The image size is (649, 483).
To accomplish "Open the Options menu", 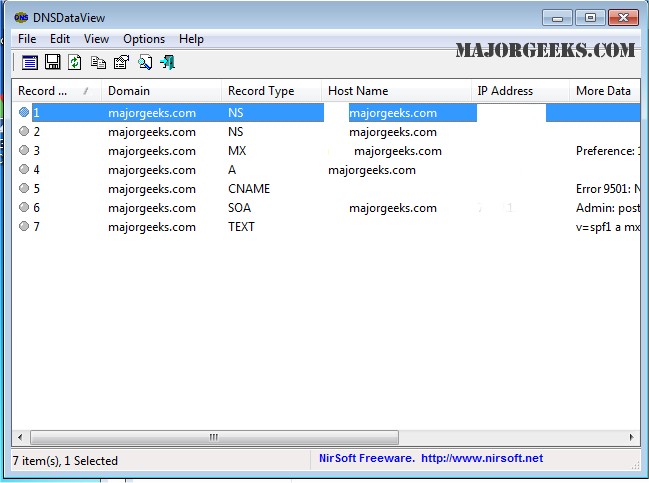I will point(144,39).
